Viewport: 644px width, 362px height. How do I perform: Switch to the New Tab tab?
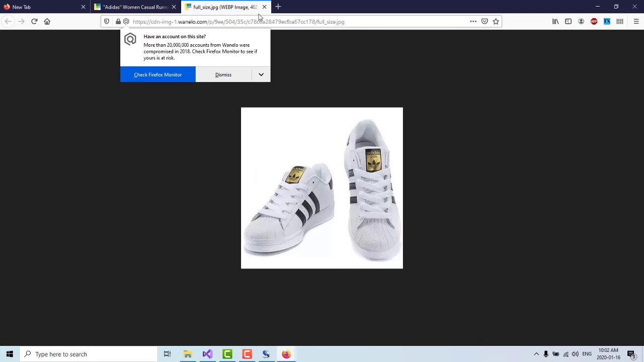39,7
